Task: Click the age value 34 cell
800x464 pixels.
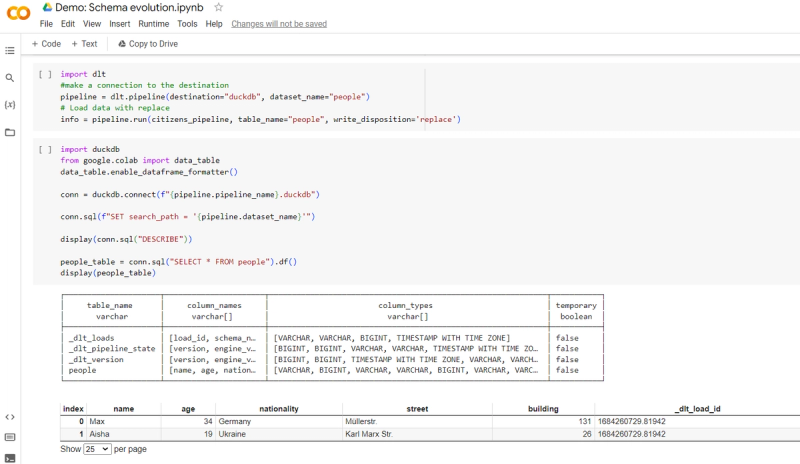Action: [x=188, y=422]
